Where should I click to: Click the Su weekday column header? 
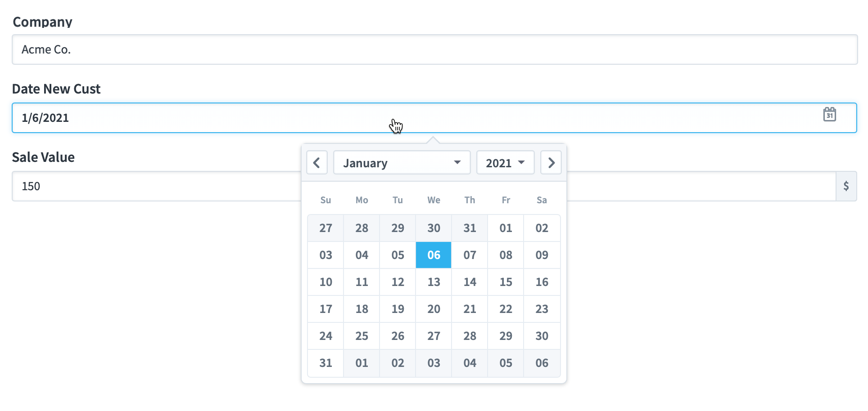coord(325,200)
